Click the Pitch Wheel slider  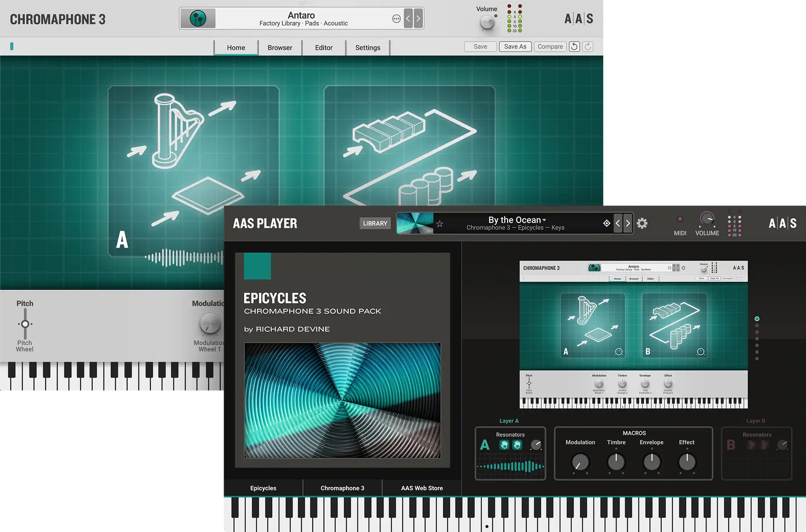pyautogui.click(x=25, y=324)
